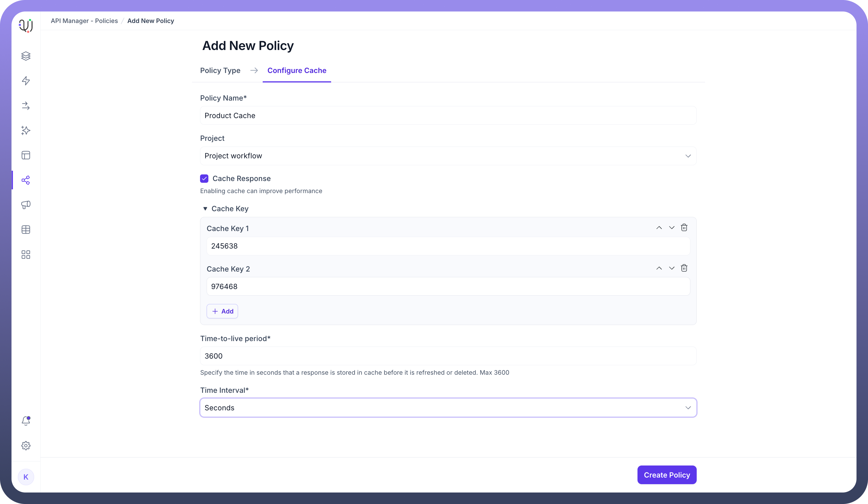Screen dimensions: 868x504
Task: Delete Cache Key 2 with trash icon
Action: [684, 268]
